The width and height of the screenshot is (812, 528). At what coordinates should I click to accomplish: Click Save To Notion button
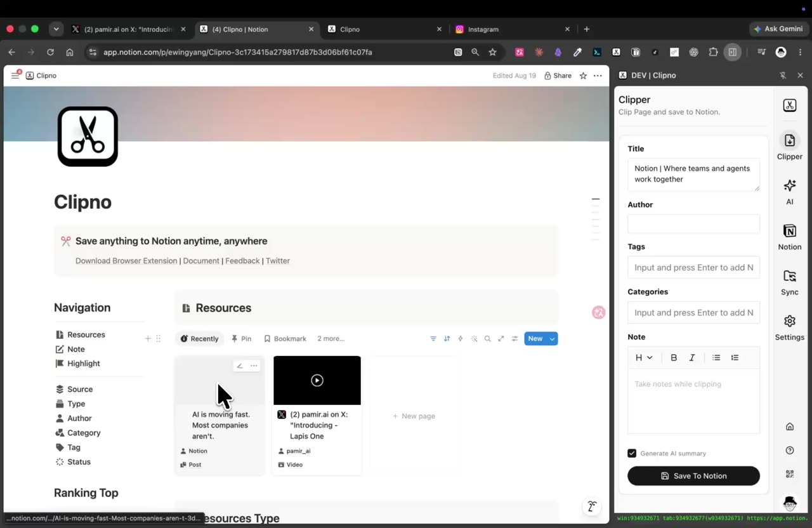pos(693,476)
